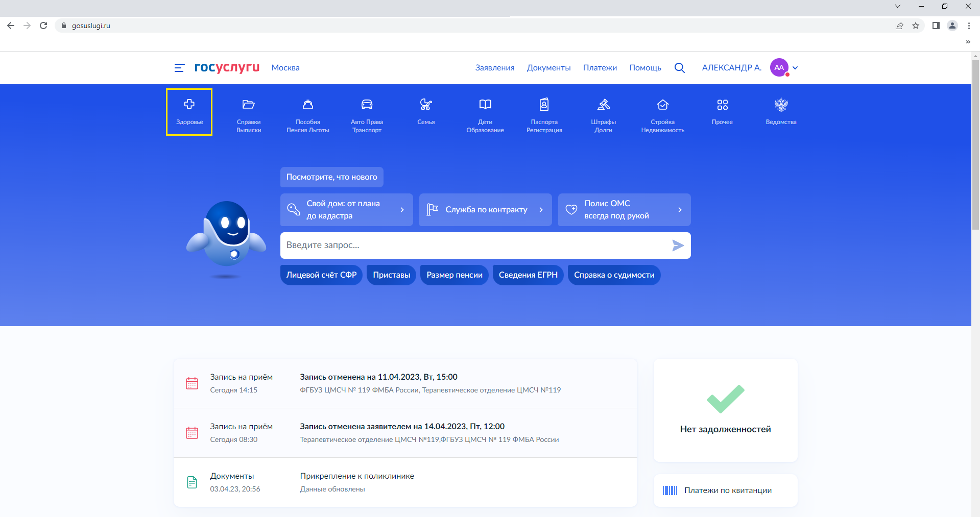This screenshot has height=517, width=980.
Task: Share this page icon in address bar
Action: point(899,26)
